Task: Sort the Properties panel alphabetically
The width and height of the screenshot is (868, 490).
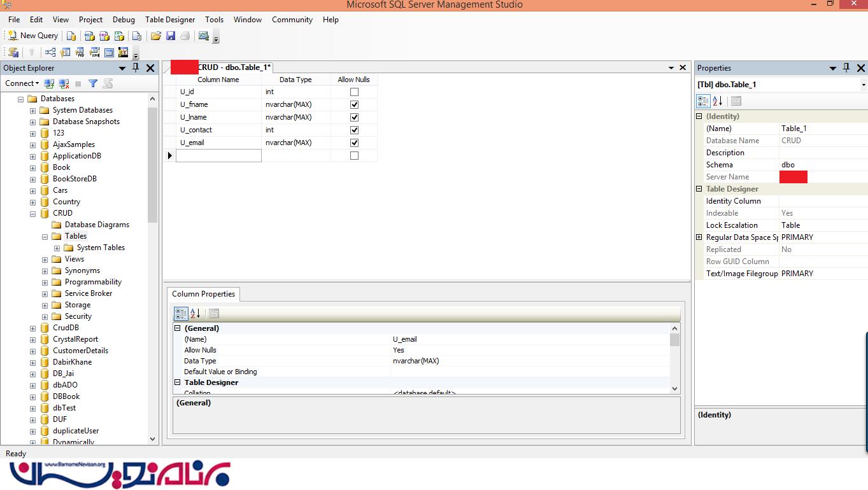Action: [718, 101]
